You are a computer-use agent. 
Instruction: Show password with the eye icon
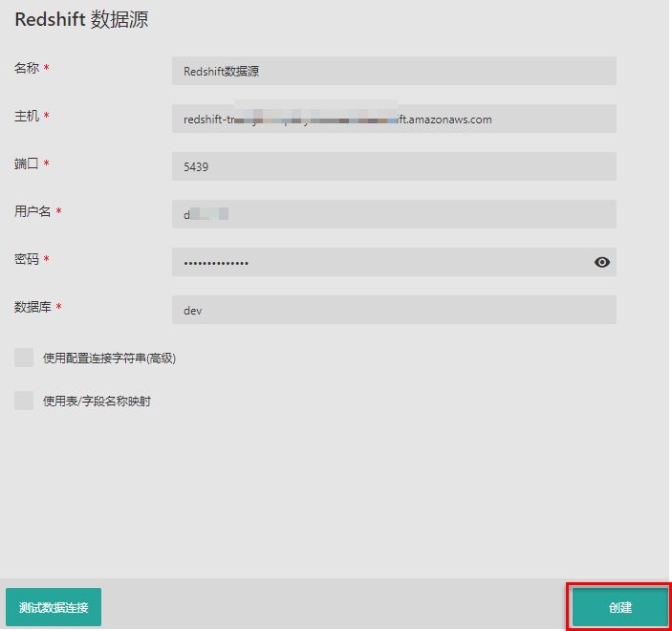(x=602, y=262)
